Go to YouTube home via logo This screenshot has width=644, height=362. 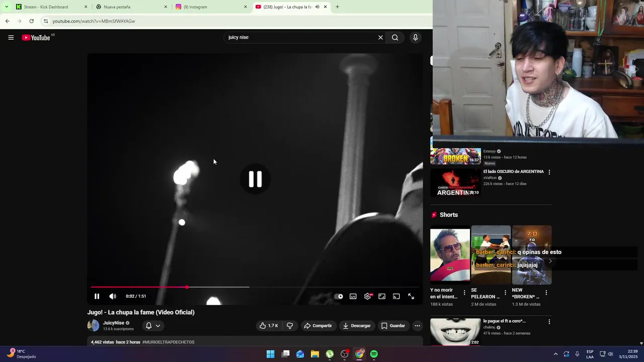[x=36, y=38]
